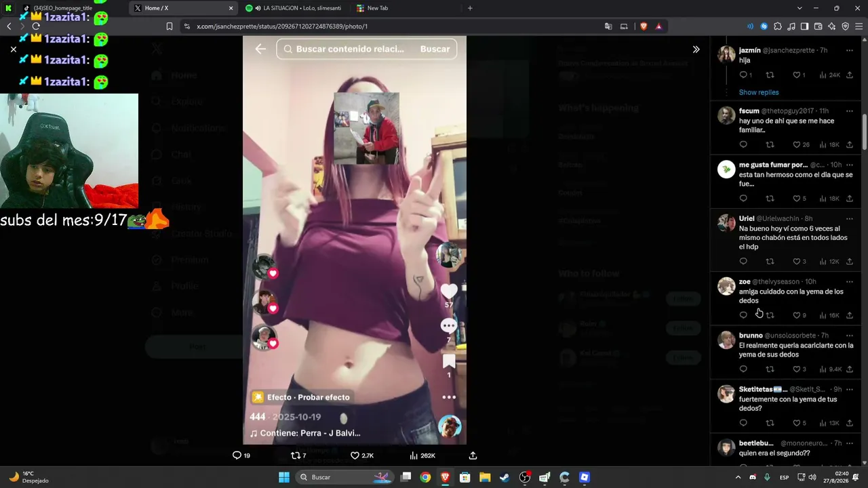Open Brave Leo AI sparkle icon
The image size is (868, 488).
[831, 26]
